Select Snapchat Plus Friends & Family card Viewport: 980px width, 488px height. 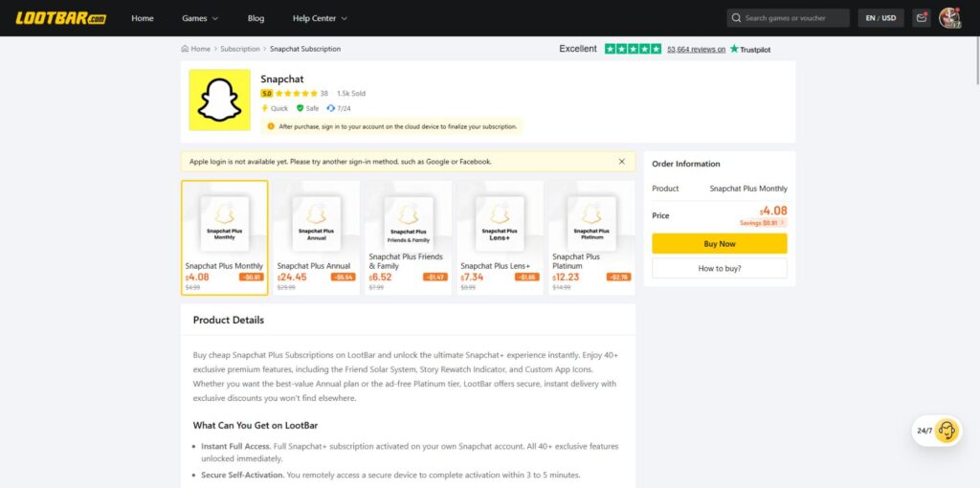point(408,237)
